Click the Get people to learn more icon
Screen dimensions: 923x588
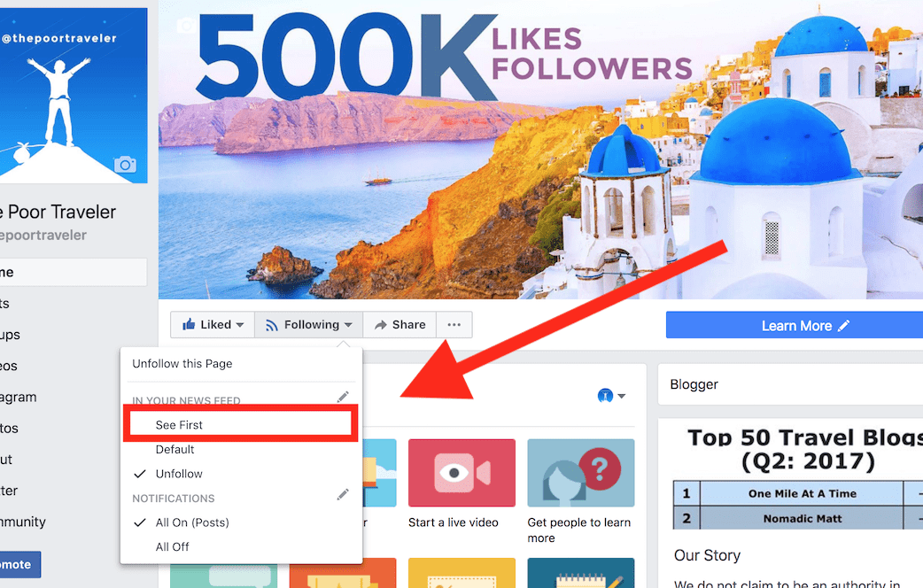tap(580, 474)
